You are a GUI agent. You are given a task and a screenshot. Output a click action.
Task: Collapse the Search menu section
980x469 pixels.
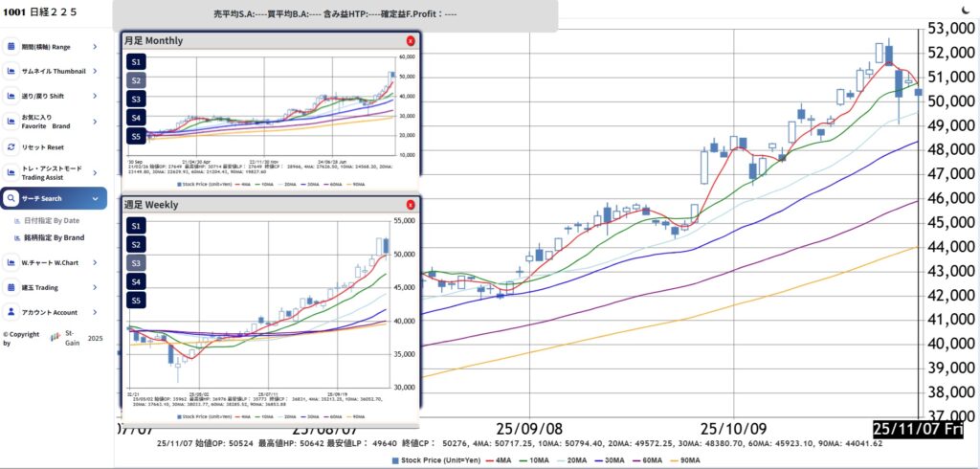point(95,198)
